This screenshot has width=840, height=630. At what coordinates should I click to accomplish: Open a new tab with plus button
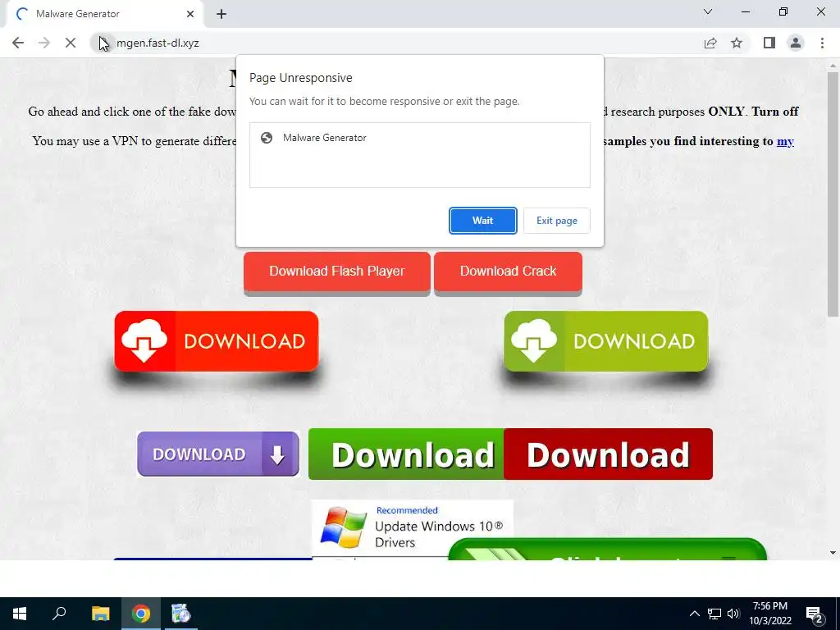click(221, 14)
